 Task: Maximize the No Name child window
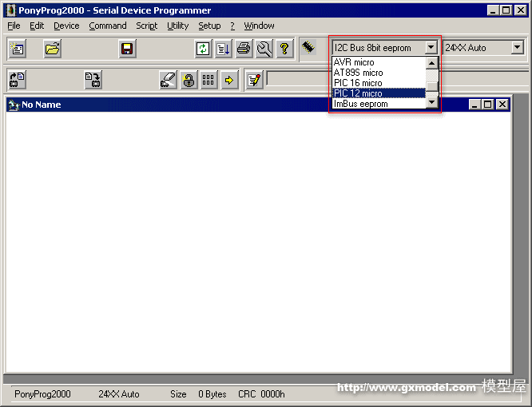(x=488, y=105)
